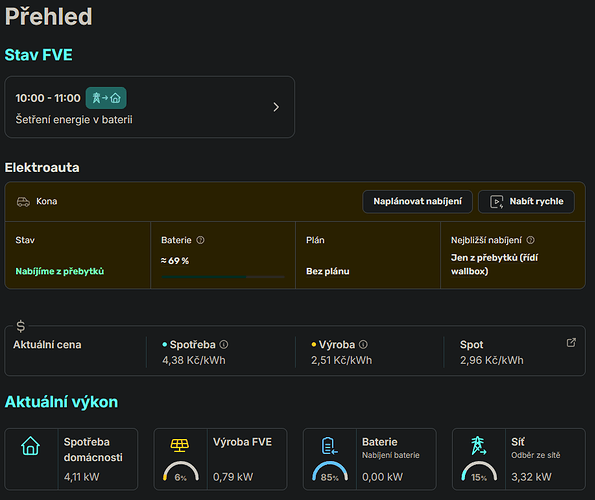595x500 pixels.
Task: Click the 4,38 Kč/kWh consumption price
Action: coord(194,360)
